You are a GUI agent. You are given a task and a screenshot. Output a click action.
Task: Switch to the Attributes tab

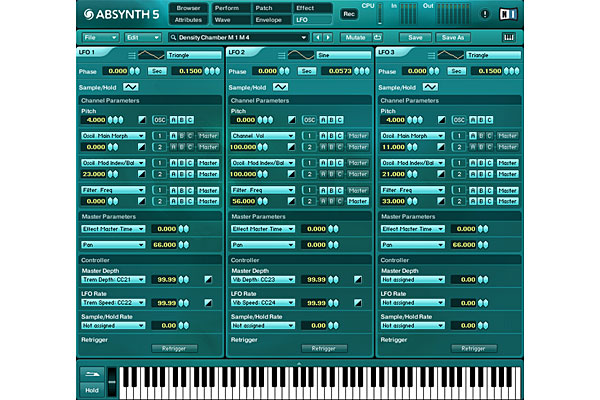click(x=188, y=20)
